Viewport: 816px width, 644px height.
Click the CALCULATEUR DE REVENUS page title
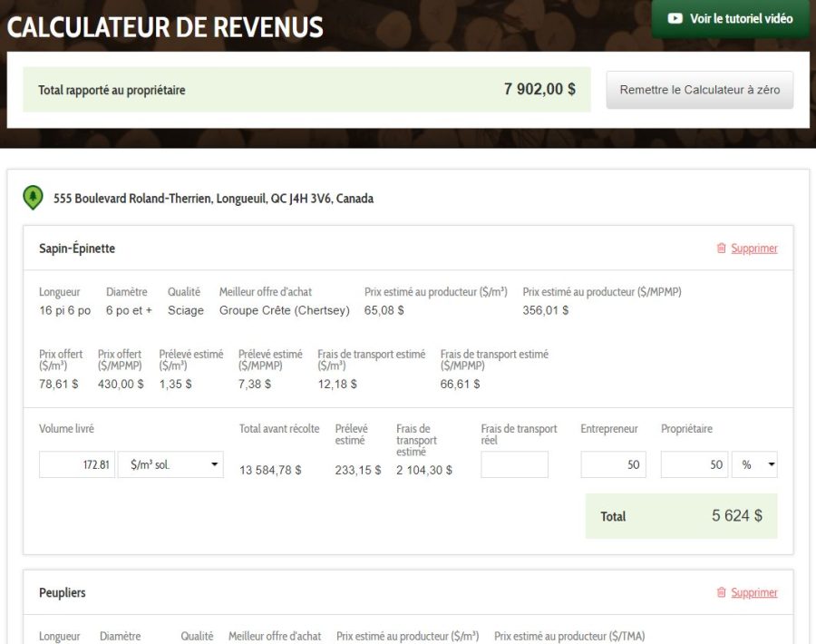tap(165, 27)
